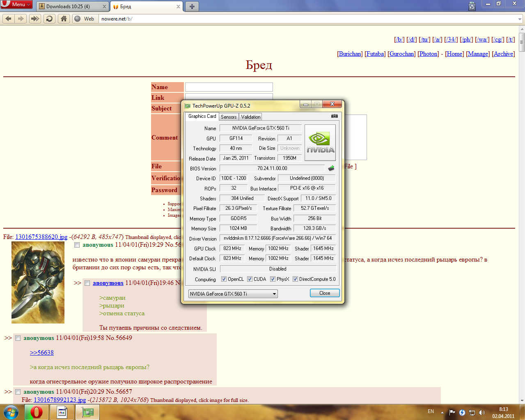Toggle the DirectCompute 5.0 checkbox
This screenshot has height=420, width=525.
pyautogui.click(x=295, y=279)
